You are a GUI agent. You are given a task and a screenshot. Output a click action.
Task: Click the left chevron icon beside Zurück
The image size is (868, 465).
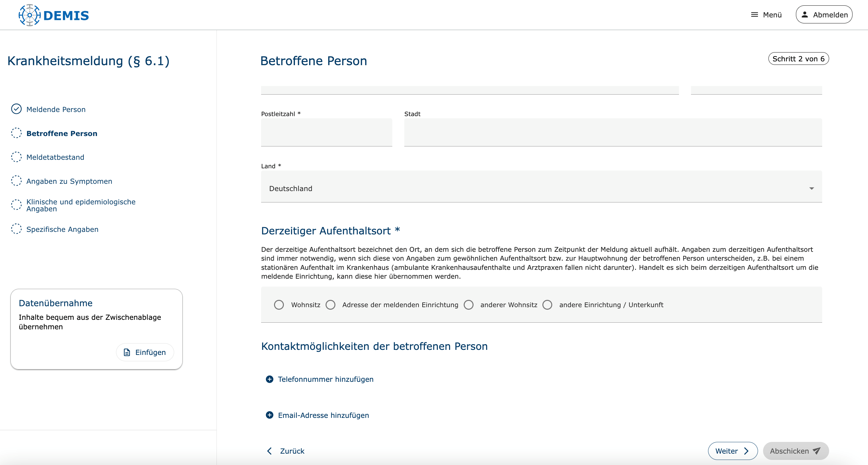tap(269, 451)
